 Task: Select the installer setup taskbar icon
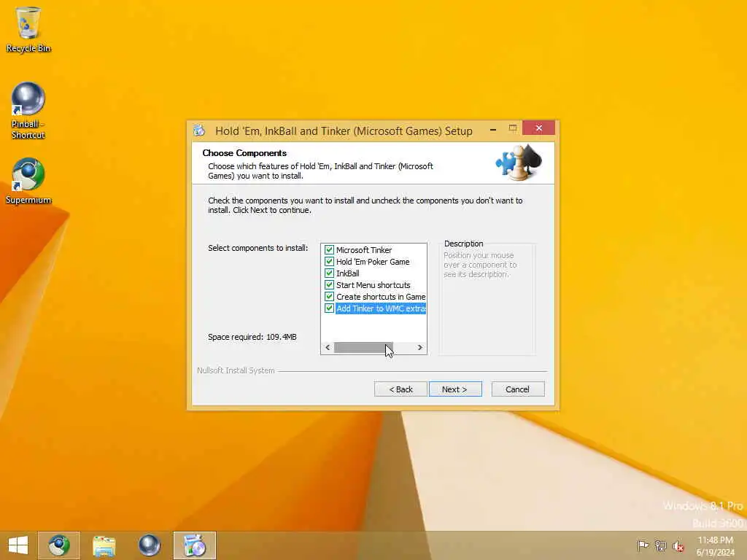point(194,545)
